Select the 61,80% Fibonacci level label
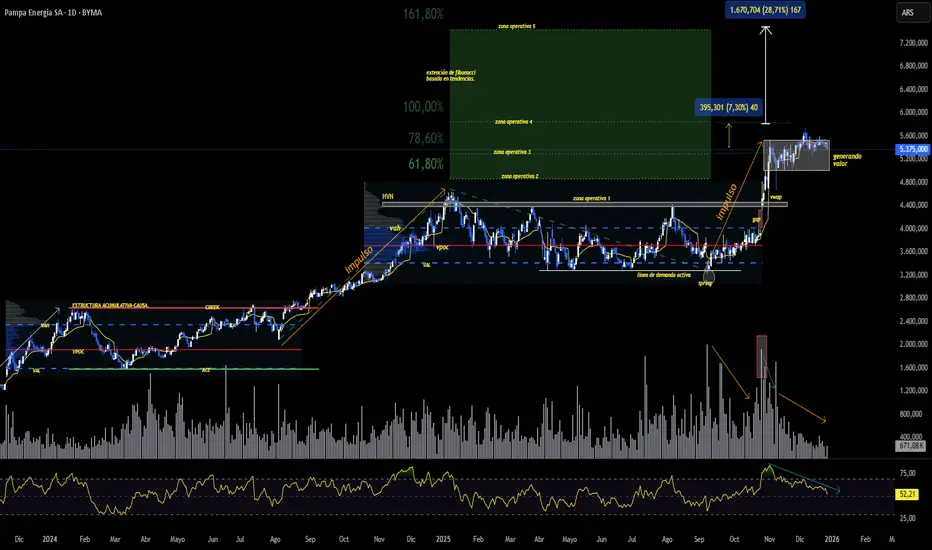Viewport: 932px width, 550px height. click(426, 164)
